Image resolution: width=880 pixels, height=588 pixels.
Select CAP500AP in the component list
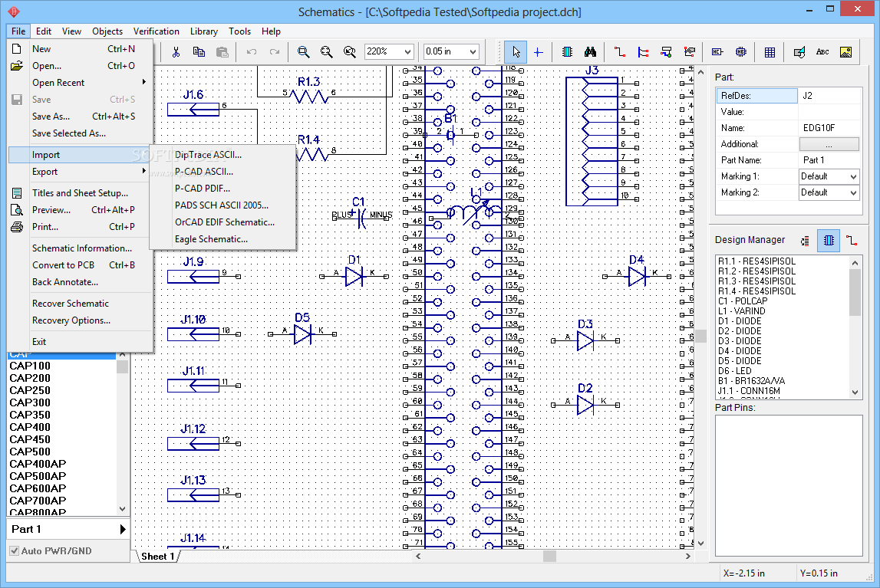point(38,476)
